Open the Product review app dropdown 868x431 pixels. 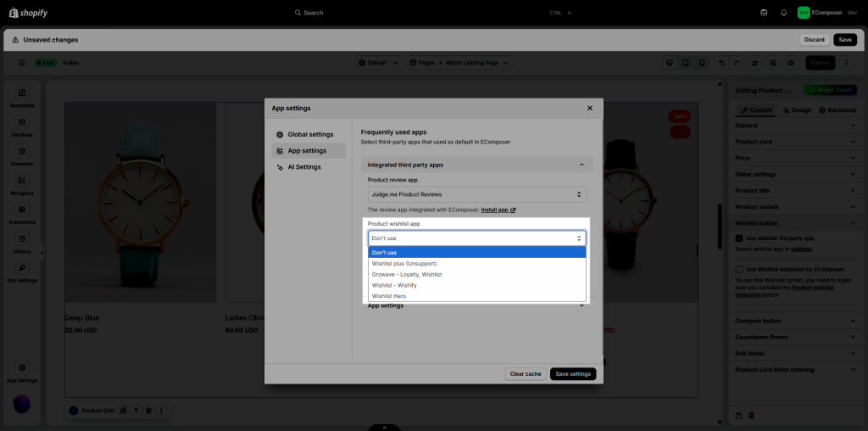[476, 195]
